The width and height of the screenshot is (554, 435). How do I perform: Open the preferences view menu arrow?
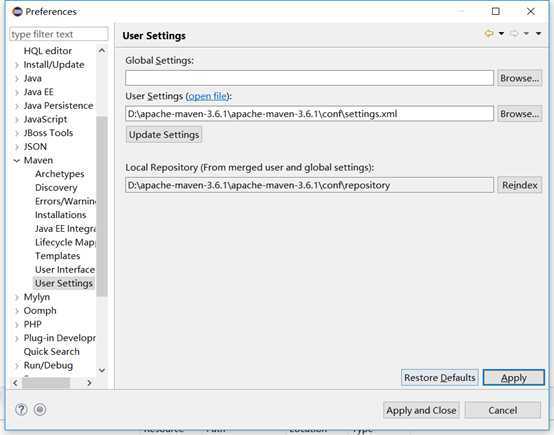[538, 34]
